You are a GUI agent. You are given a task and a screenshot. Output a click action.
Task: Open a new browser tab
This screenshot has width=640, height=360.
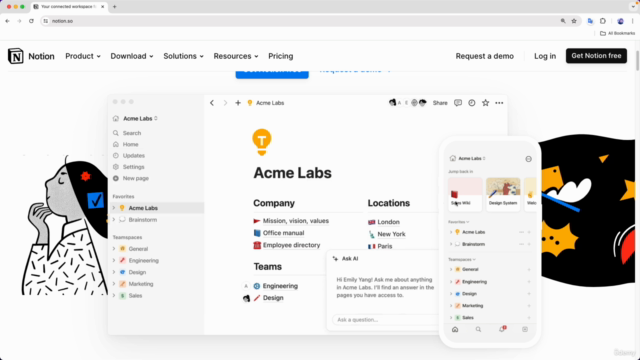point(114,7)
